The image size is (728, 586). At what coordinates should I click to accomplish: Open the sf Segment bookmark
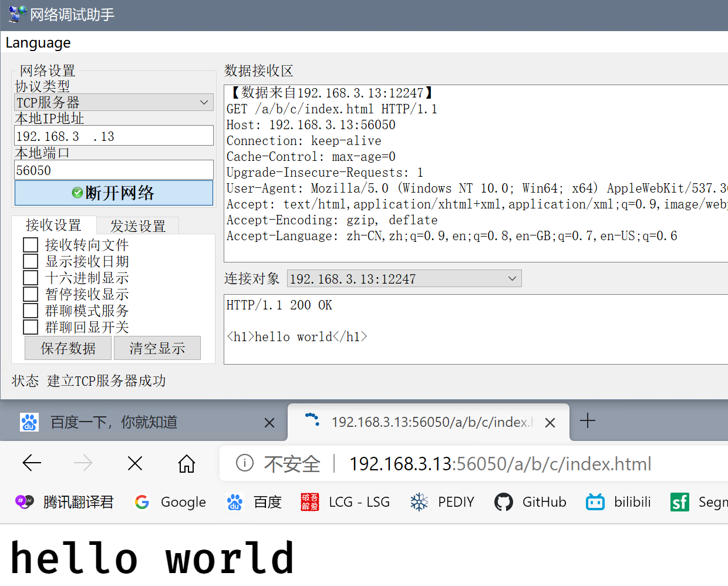tap(699, 502)
